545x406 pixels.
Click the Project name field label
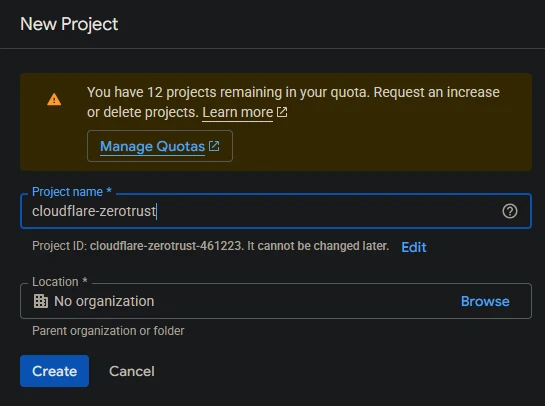[72, 192]
